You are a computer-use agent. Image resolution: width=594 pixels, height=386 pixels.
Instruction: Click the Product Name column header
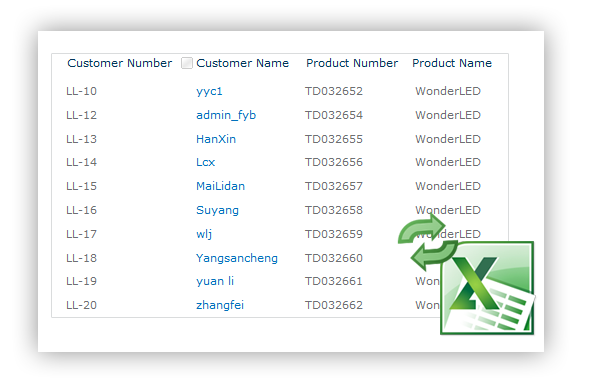452,63
